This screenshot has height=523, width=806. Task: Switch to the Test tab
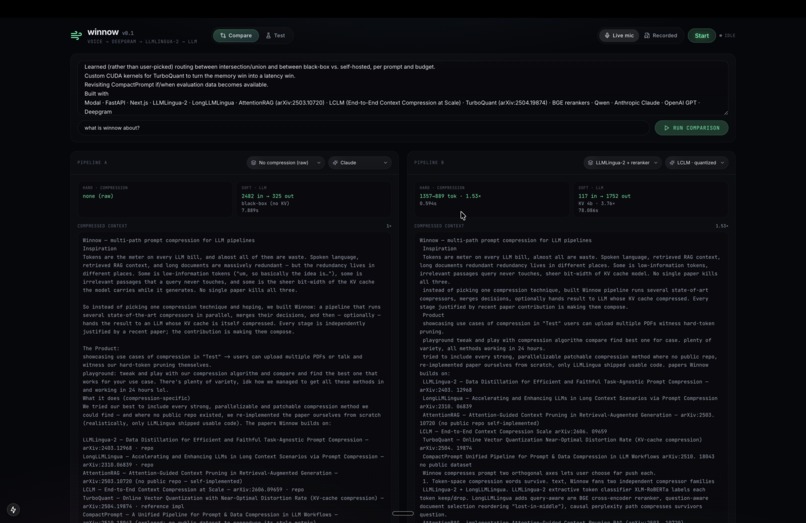tap(276, 35)
